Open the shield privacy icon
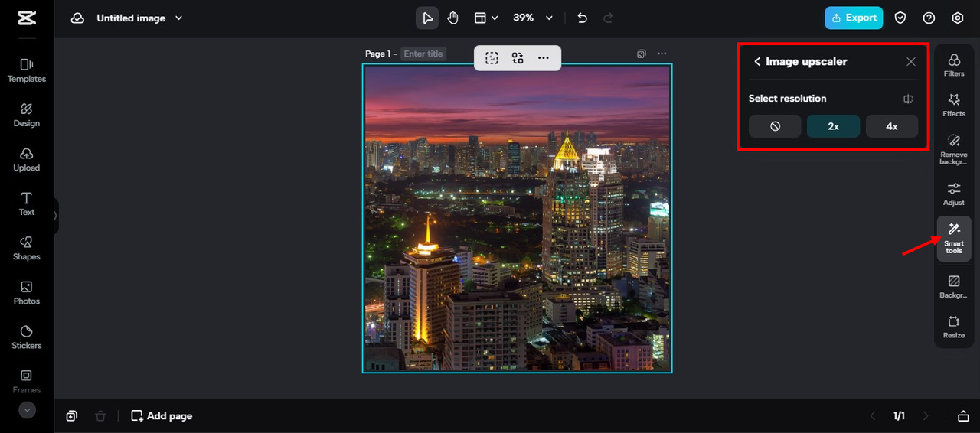Screen dimensions: 980x433 (901, 18)
